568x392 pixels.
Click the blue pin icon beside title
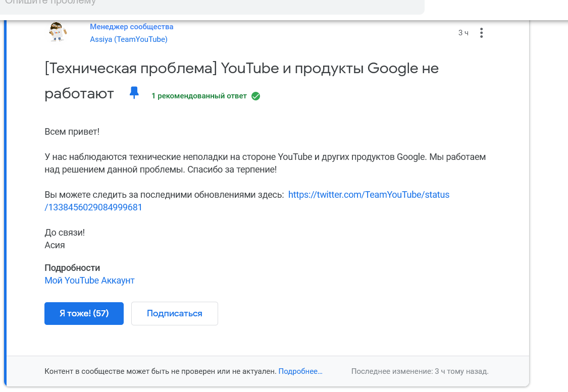(134, 93)
